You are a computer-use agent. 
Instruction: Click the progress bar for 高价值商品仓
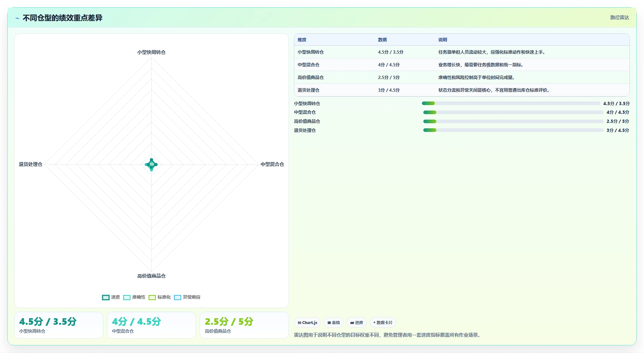pos(514,121)
